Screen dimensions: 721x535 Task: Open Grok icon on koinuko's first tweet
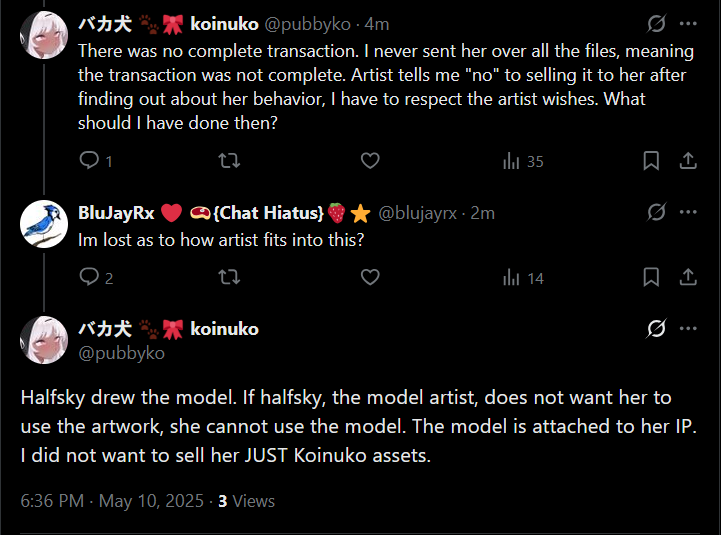pos(657,23)
